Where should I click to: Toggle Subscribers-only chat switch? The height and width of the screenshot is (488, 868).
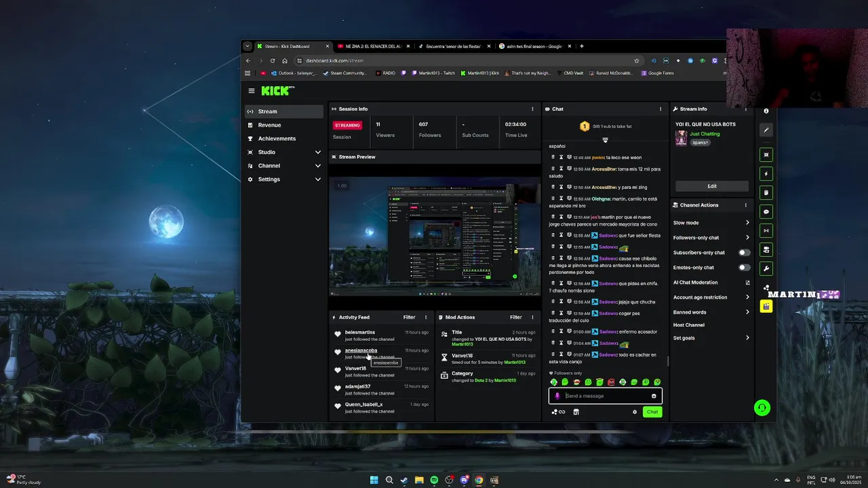[x=745, y=253]
